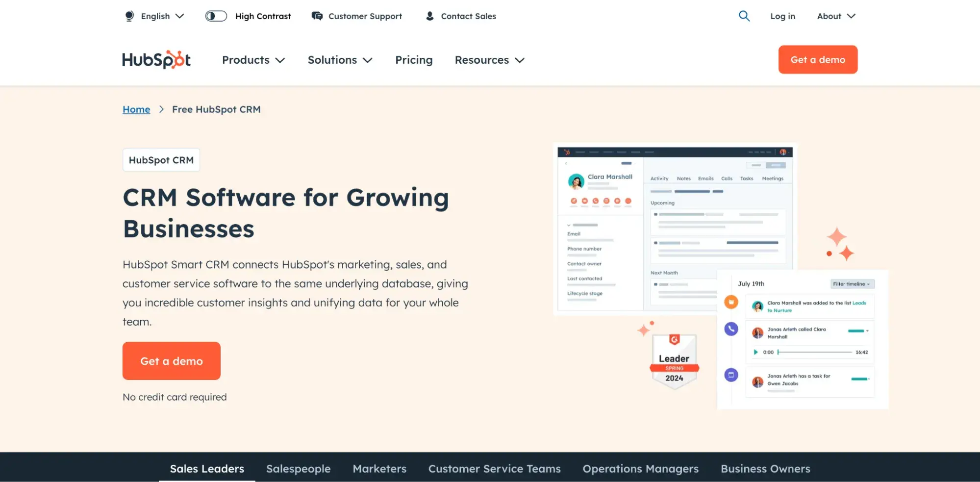Open the Filter timeline dropdown

point(852,284)
